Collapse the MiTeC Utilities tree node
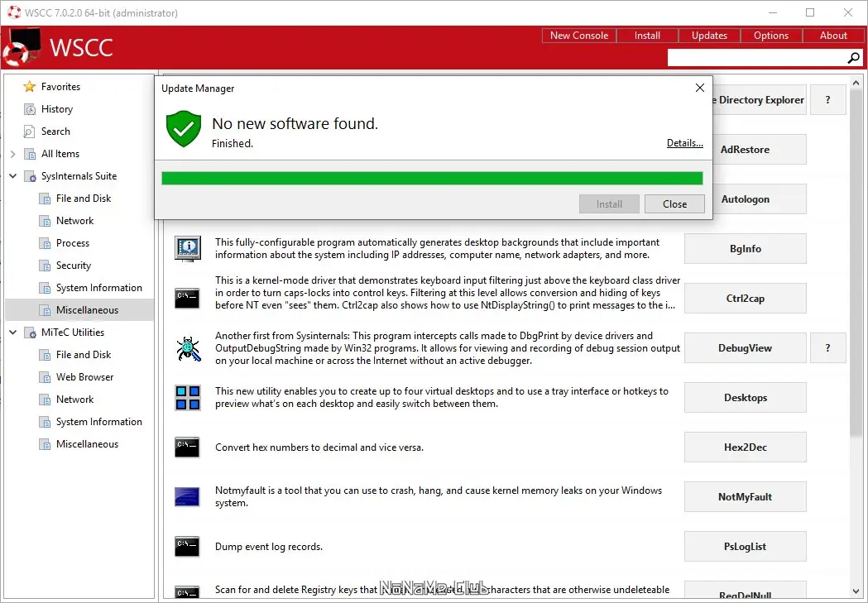868x603 pixels. (x=12, y=332)
